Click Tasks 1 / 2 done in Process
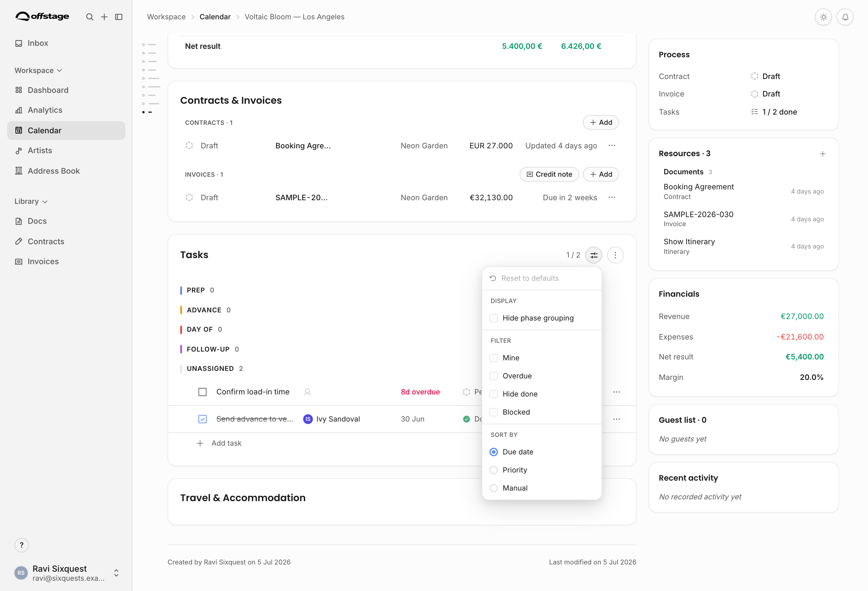This screenshot has height=591, width=868. [774, 112]
